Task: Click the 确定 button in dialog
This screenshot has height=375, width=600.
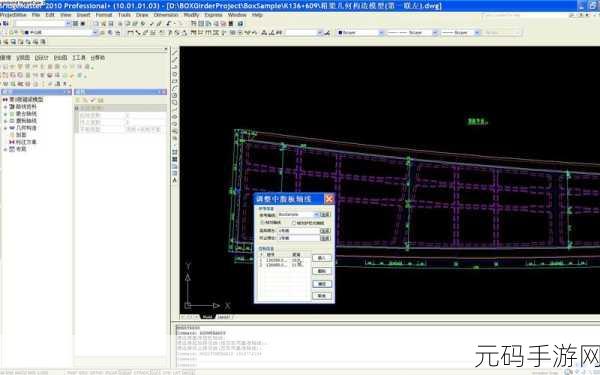Action: click(x=322, y=284)
